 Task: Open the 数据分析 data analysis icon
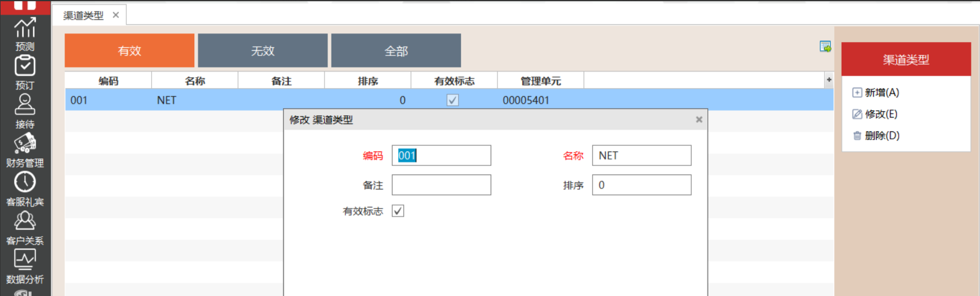(x=25, y=260)
